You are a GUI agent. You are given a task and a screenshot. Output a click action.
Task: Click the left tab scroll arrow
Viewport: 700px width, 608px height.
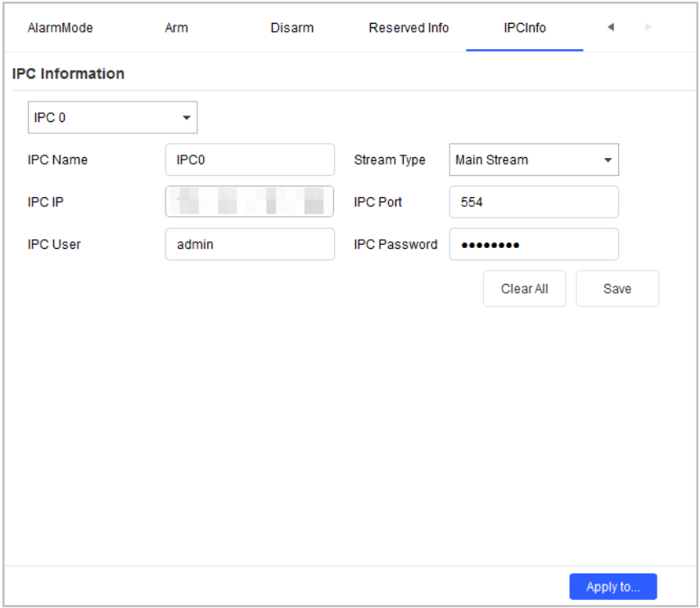(x=611, y=27)
